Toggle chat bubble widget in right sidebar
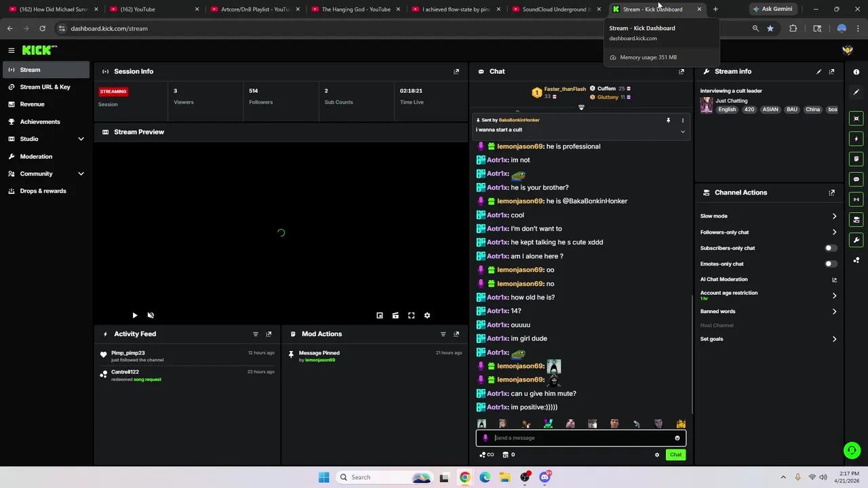Image resolution: width=868 pixels, height=488 pixels. tap(856, 180)
